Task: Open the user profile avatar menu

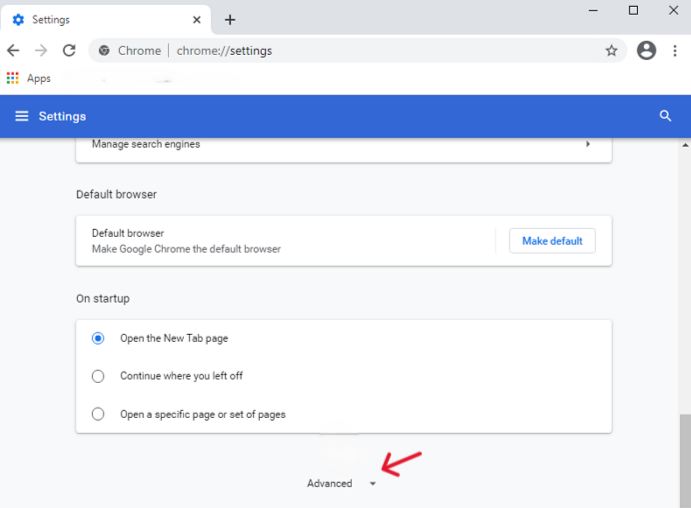Action: [646, 50]
